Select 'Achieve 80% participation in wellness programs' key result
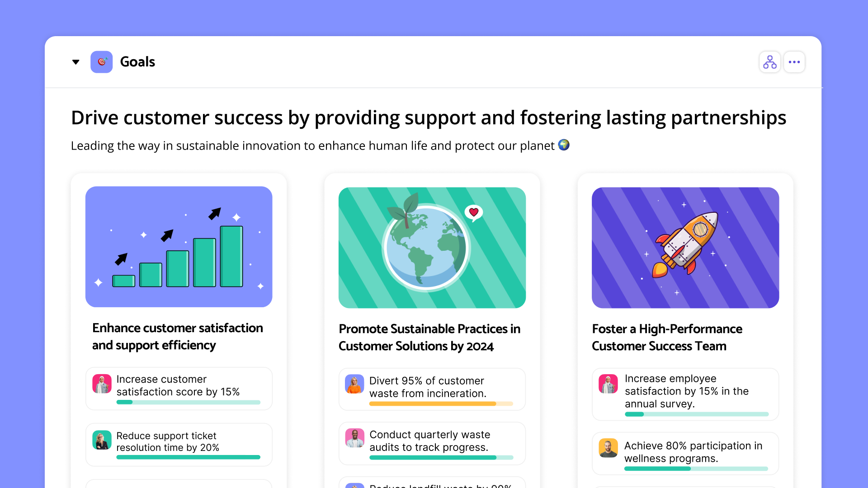This screenshot has width=868, height=488. (x=693, y=452)
